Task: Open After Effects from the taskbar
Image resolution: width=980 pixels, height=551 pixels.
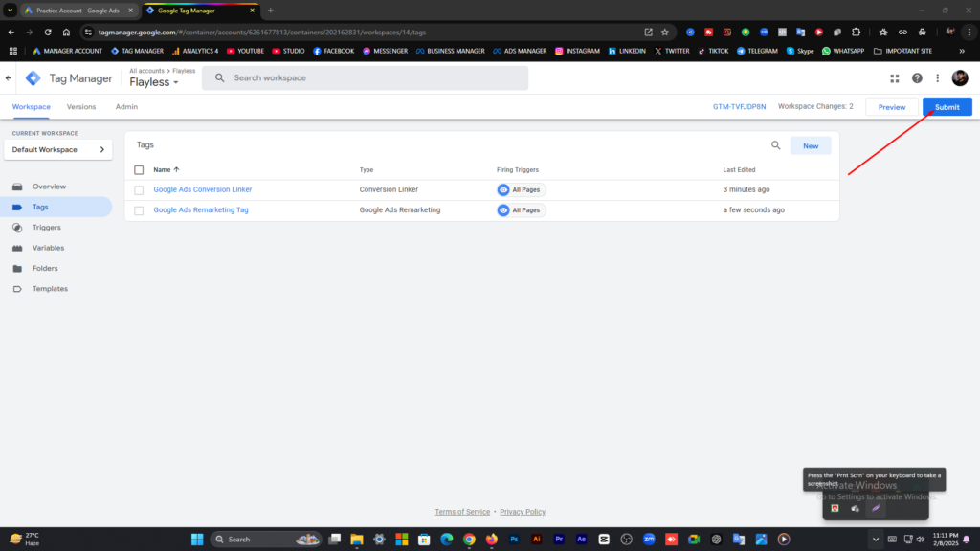Action: [581, 540]
